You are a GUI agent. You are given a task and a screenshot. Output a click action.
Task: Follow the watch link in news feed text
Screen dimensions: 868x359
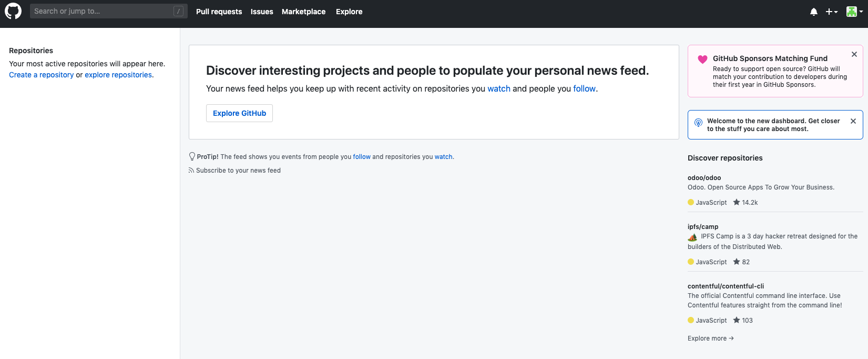click(x=499, y=88)
